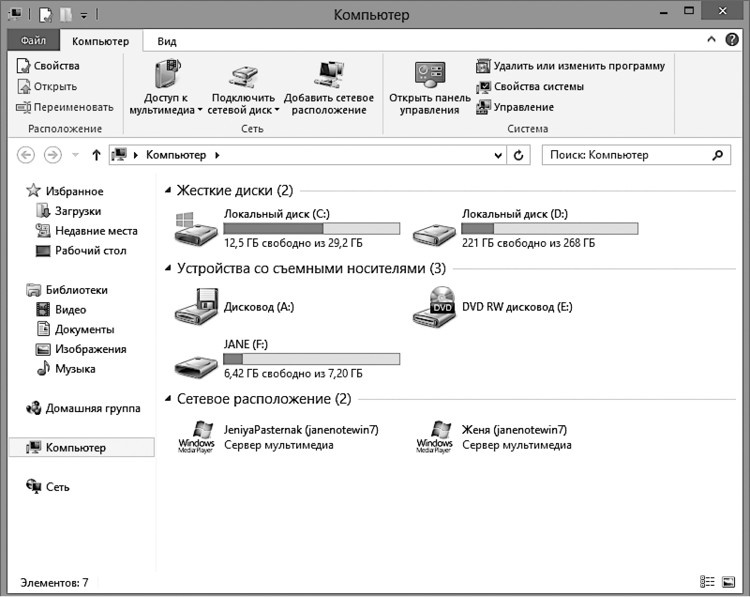Switch to large thumbnails view in status bar

tap(731, 582)
